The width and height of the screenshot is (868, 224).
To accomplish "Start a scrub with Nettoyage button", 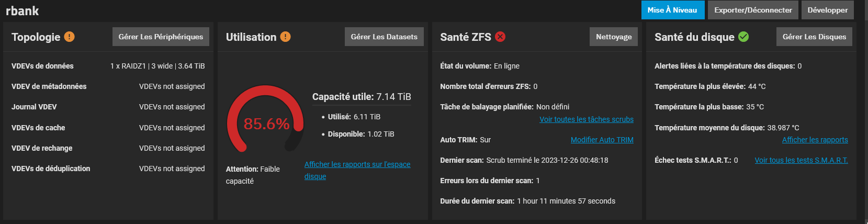I will click(x=614, y=37).
